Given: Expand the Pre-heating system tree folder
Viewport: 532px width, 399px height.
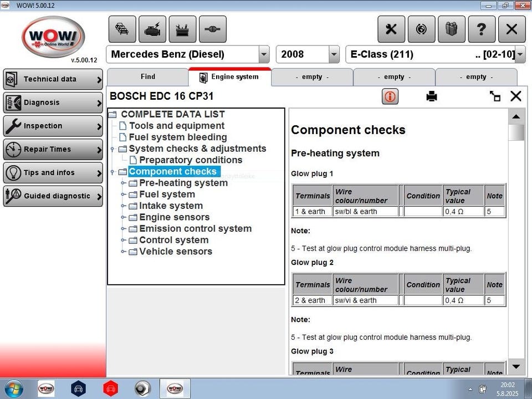Looking at the screenshot, I should click(x=124, y=183).
